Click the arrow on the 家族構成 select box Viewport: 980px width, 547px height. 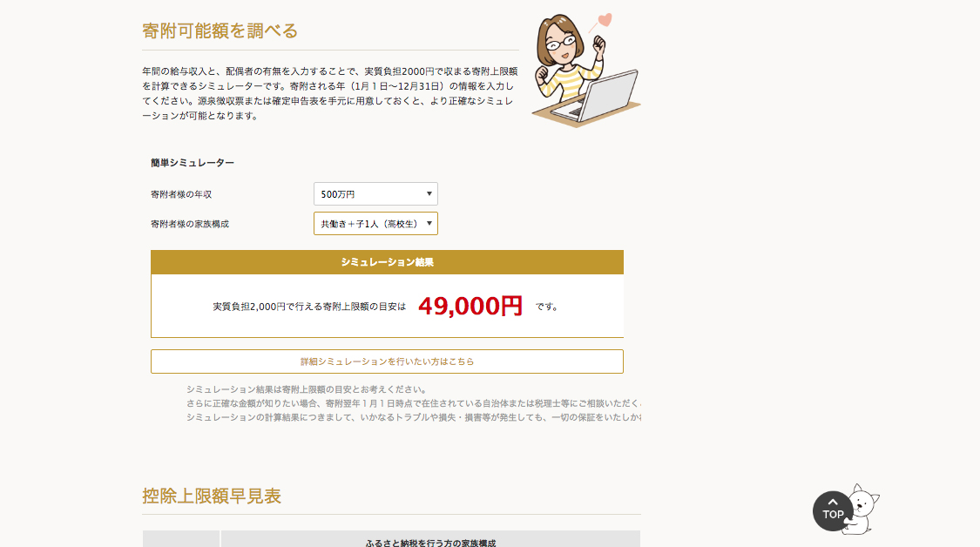click(x=429, y=224)
